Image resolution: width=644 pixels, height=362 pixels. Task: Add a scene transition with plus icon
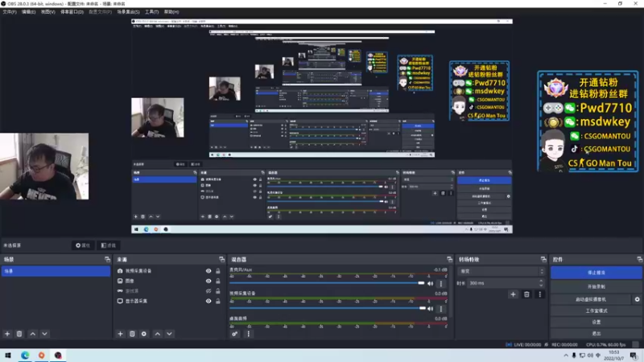513,294
